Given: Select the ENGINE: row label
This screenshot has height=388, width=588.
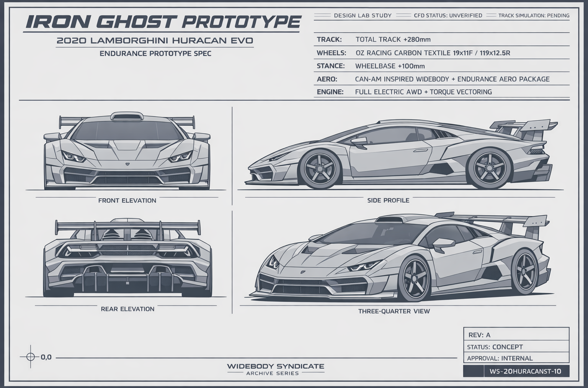Looking at the screenshot, I should click(330, 92).
